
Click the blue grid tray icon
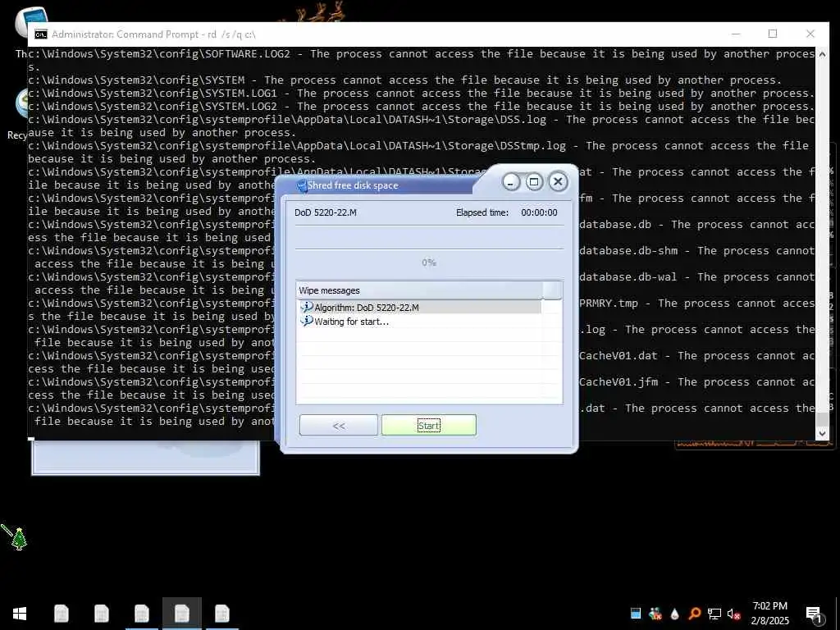636,614
